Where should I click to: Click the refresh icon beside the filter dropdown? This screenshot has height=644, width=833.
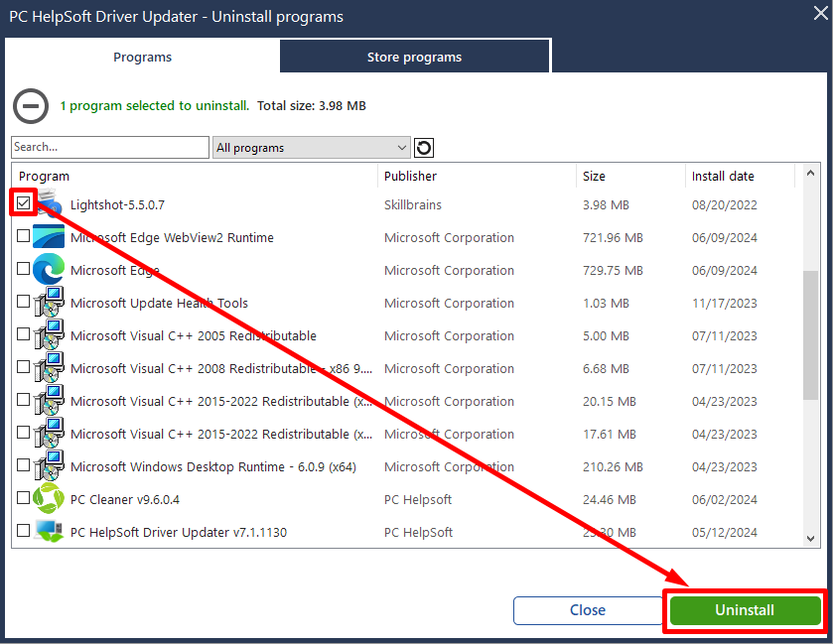pyautogui.click(x=424, y=148)
